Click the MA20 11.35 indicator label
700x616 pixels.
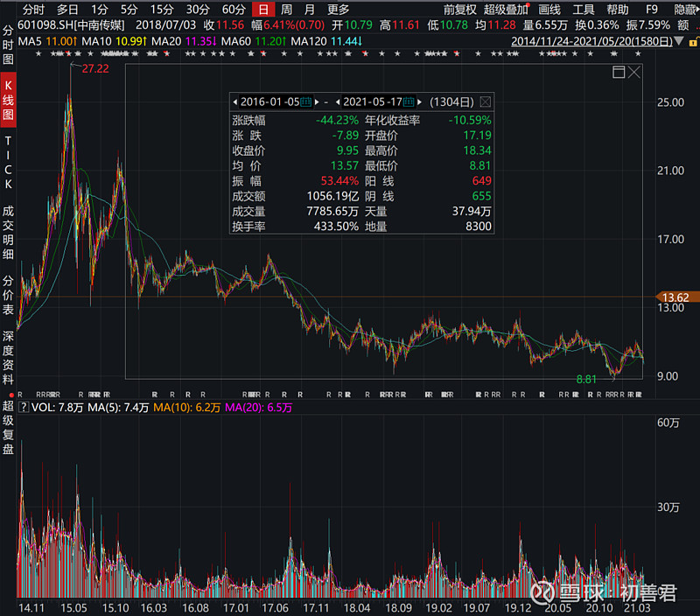(185, 41)
